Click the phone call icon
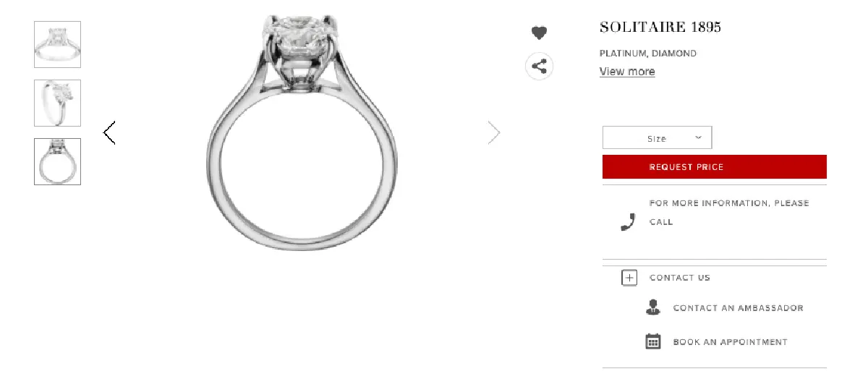This screenshot has height=374, width=868. coord(627,222)
